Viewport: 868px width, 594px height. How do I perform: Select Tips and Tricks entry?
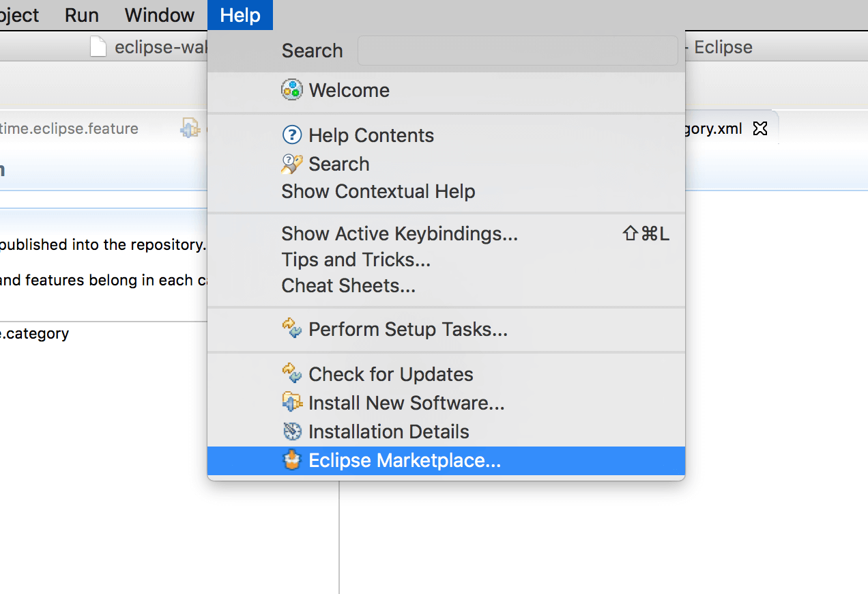[446, 259]
